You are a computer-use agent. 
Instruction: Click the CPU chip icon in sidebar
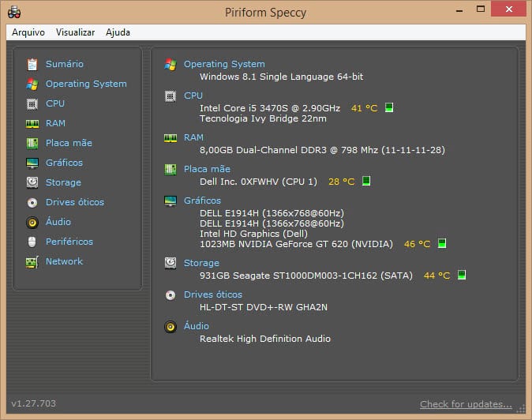(x=32, y=103)
